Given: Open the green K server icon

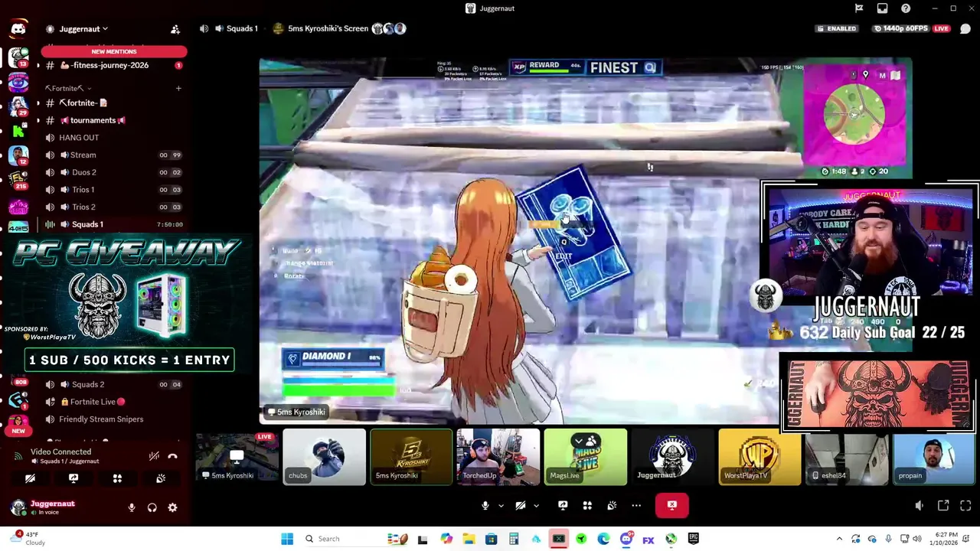Looking at the screenshot, I should pyautogui.click(x=18, y=132).
